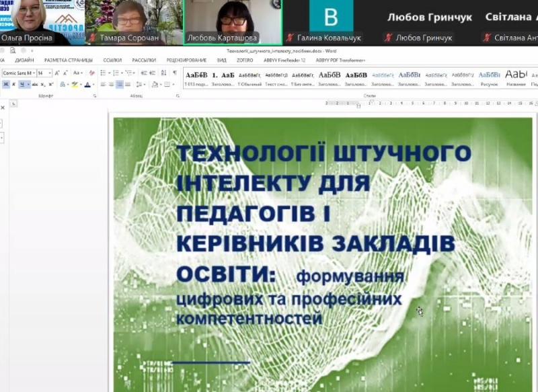The width and height of the screenshot is (538, 392).
Task: Click the strikethrough text icon
Action: [34, 84]
